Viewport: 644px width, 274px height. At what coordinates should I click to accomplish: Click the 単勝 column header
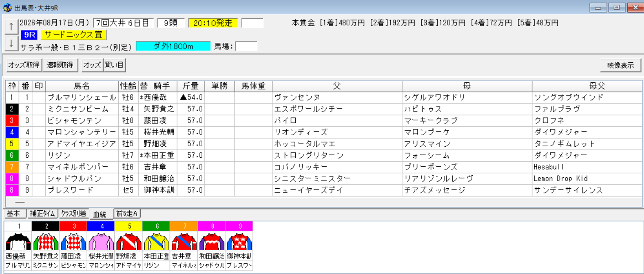[x=220, y=86]
